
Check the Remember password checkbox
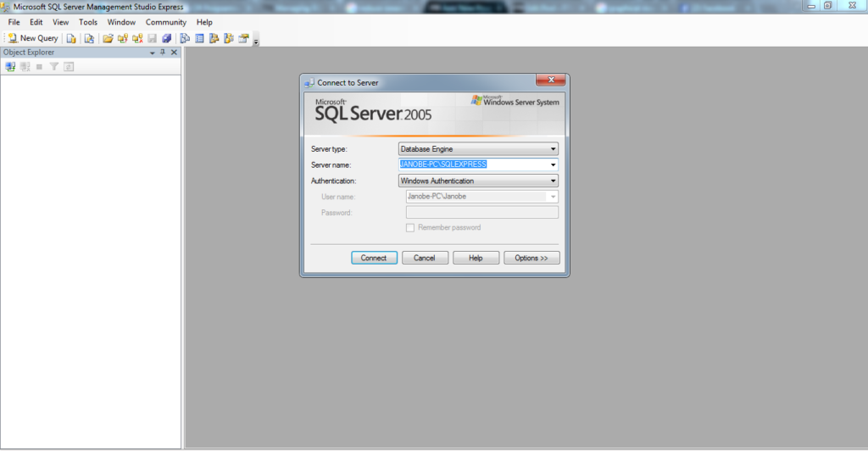pyautogui.click(x=410, y=227)
